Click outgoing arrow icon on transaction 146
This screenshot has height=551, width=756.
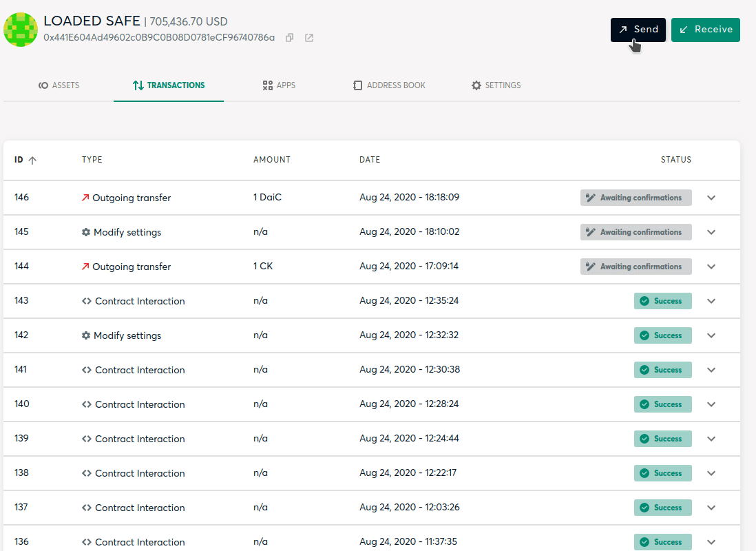coord(85,198)
